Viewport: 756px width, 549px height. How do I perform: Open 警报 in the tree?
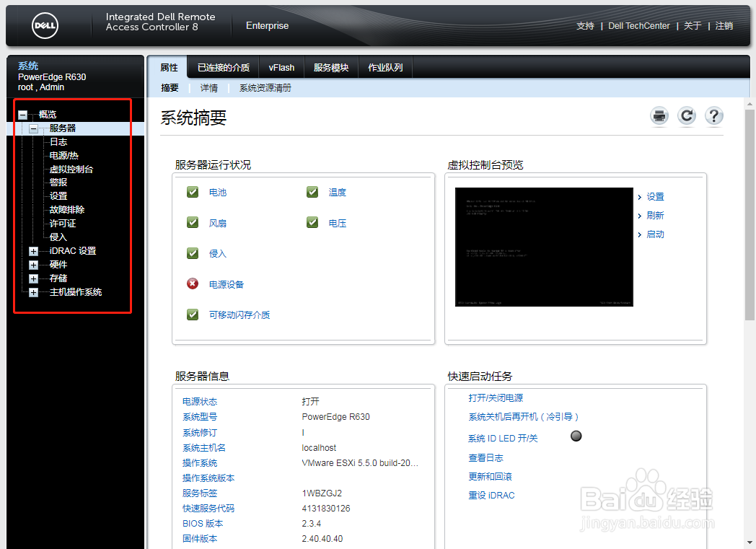pos(58,183)
